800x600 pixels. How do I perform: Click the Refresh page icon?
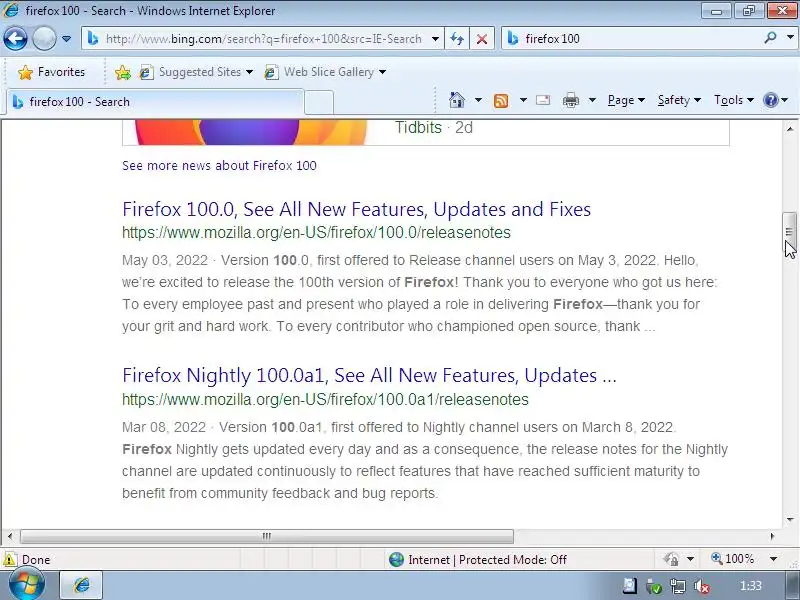tap(457, 39)
